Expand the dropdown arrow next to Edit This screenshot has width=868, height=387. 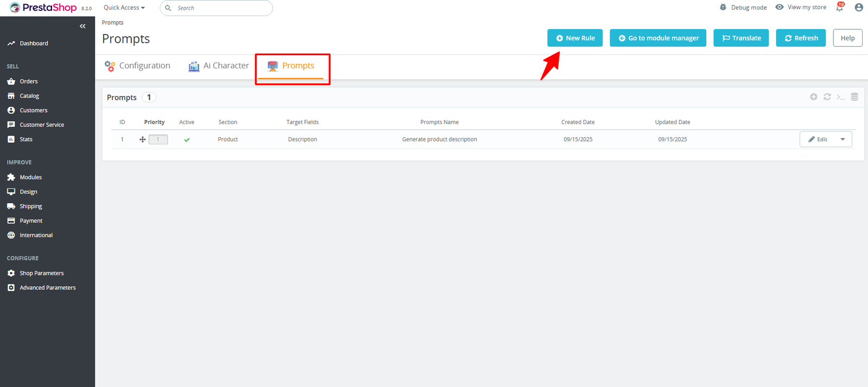click(x=843, y=139)
